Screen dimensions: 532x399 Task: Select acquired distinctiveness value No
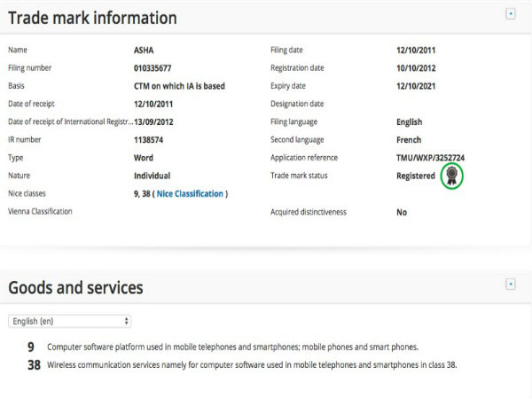(402, 213)
